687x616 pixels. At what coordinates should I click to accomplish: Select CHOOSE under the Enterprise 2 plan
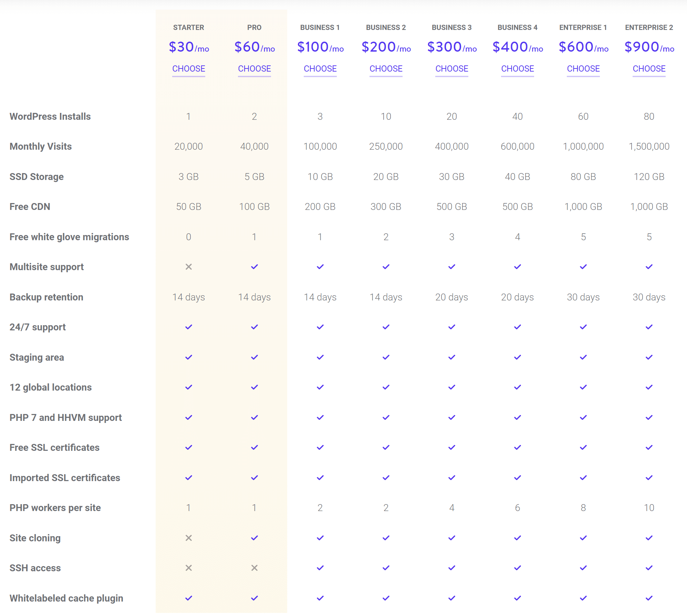[x=649, y=68]
